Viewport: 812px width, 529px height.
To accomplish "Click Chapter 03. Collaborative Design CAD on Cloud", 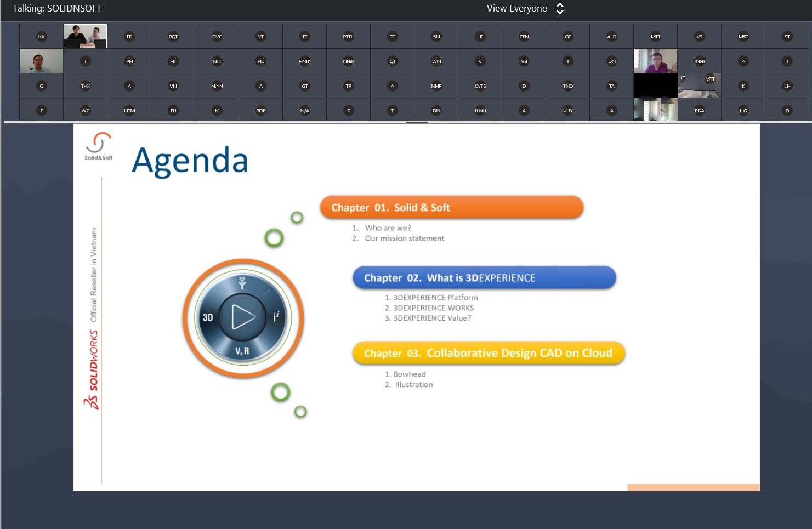I will (x=489, y=353).
